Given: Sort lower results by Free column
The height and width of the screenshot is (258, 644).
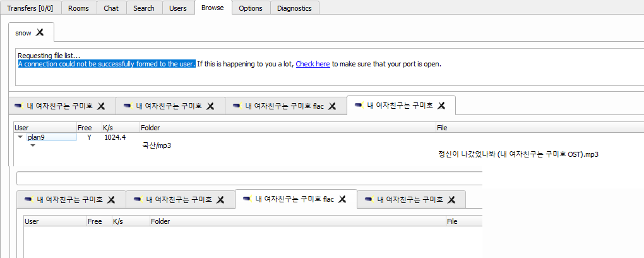Looking at the screenshot, I should coord(99,221).
